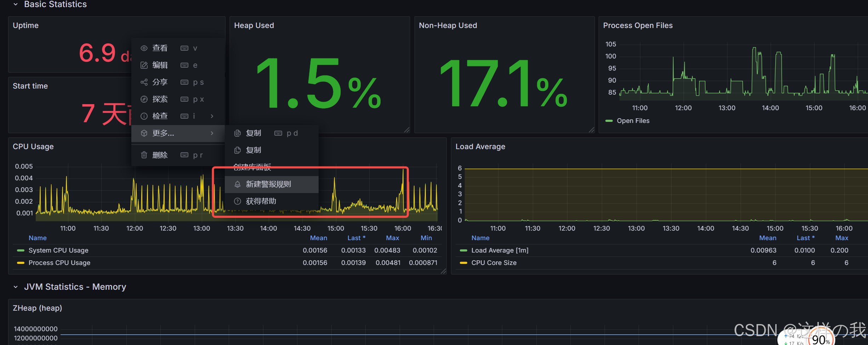Click the pencil edit icon beside 编辑

(144, 65)
